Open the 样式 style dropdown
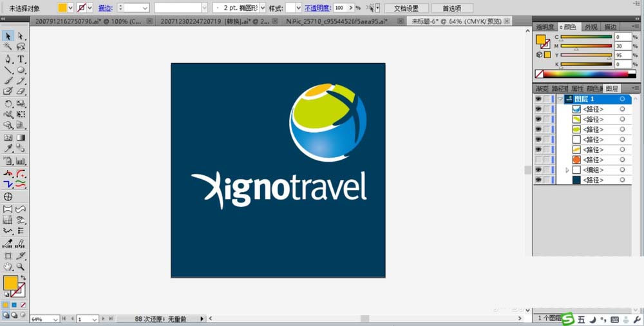644x326 pixels. coord(299,8)
